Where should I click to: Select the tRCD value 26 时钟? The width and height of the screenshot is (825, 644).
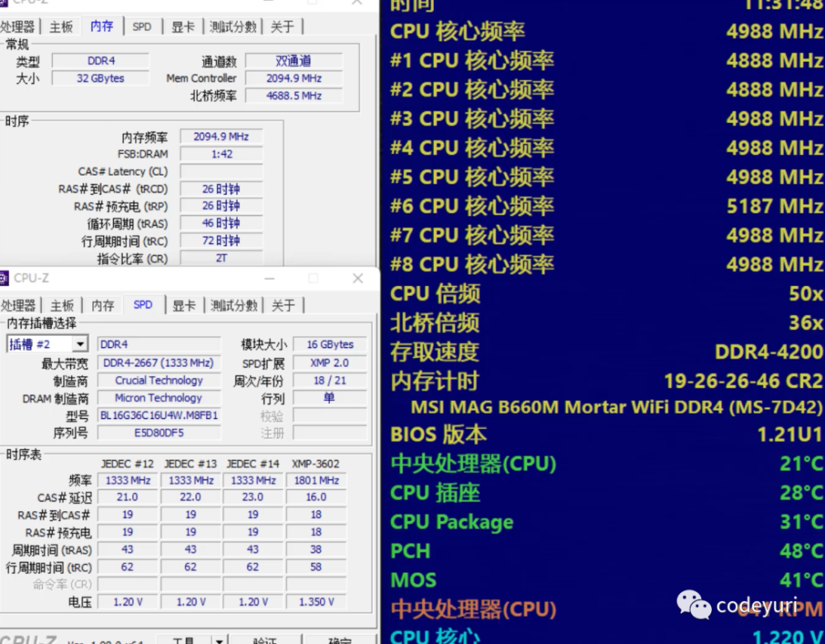tap(221, 189)
